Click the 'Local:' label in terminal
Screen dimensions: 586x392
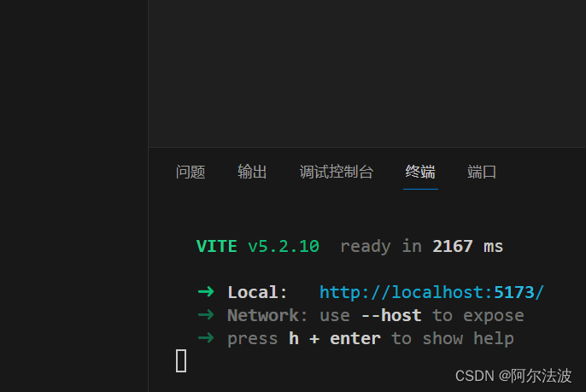[257, 292]
